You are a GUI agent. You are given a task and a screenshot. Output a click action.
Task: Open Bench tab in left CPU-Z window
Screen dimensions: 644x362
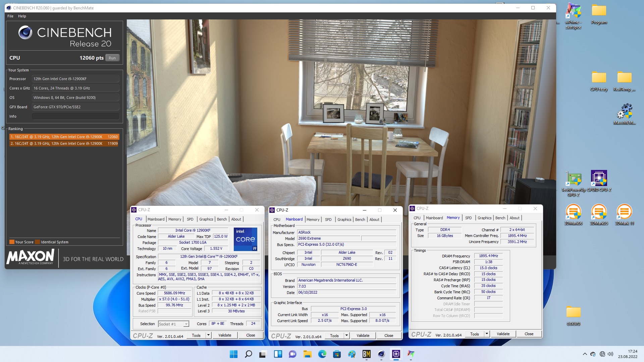pyautogui.click(x=222, y=219)
